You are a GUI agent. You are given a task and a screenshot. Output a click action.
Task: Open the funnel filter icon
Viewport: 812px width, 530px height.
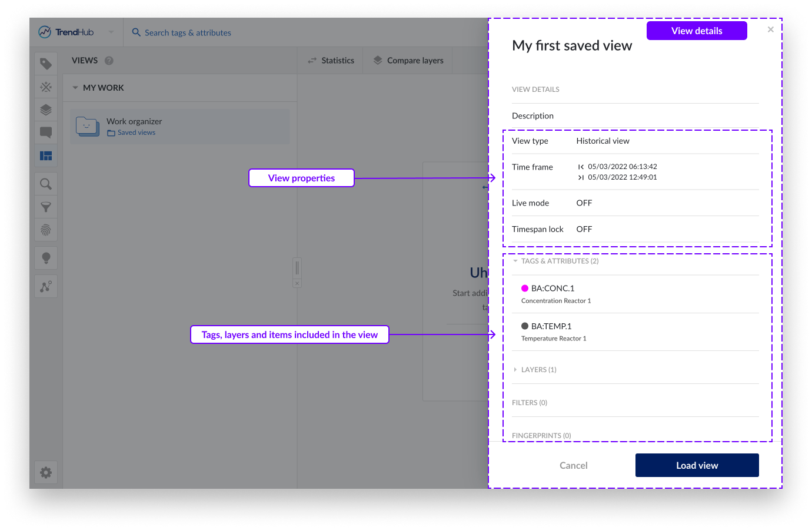[x=46, y=207]
